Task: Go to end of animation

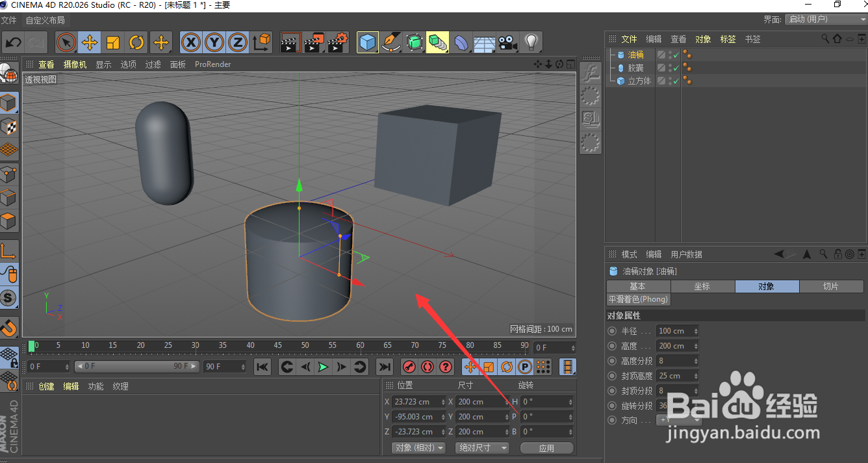Action: pyautogui.click(x=385, y=367)
